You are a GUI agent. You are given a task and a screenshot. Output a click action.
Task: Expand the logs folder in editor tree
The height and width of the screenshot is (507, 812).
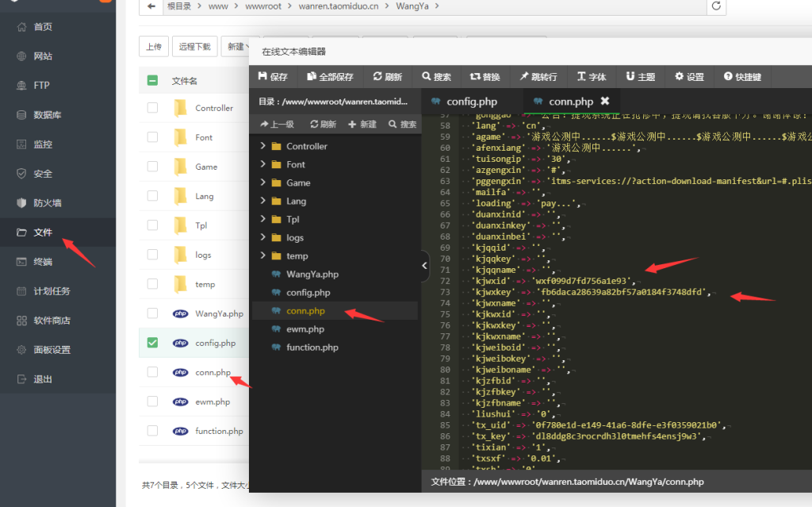(x=263, y=237)
